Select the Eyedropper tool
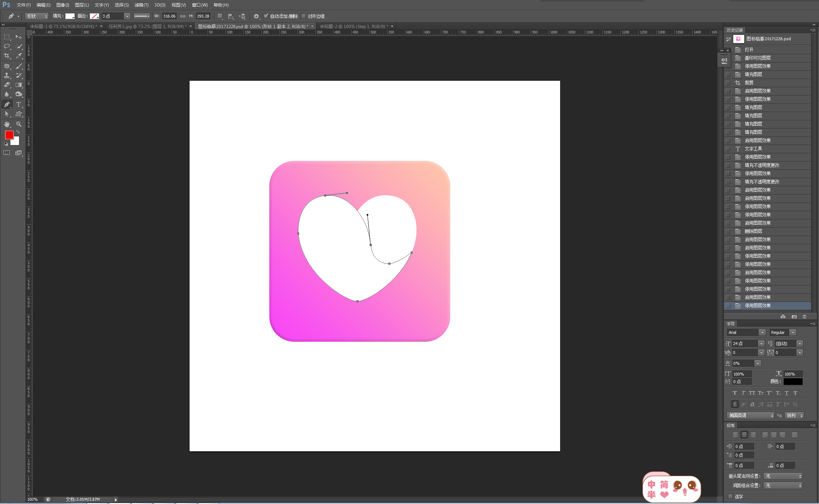819x504 pixels. tap(19, 56)
